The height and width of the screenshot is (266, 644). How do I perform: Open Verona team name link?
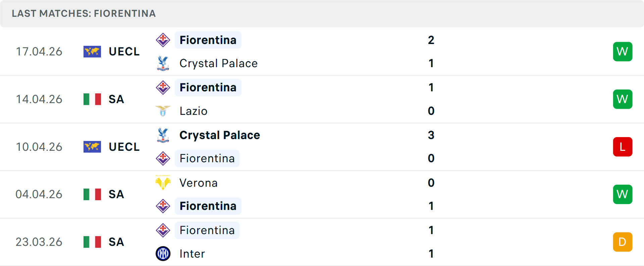point(199,183)
